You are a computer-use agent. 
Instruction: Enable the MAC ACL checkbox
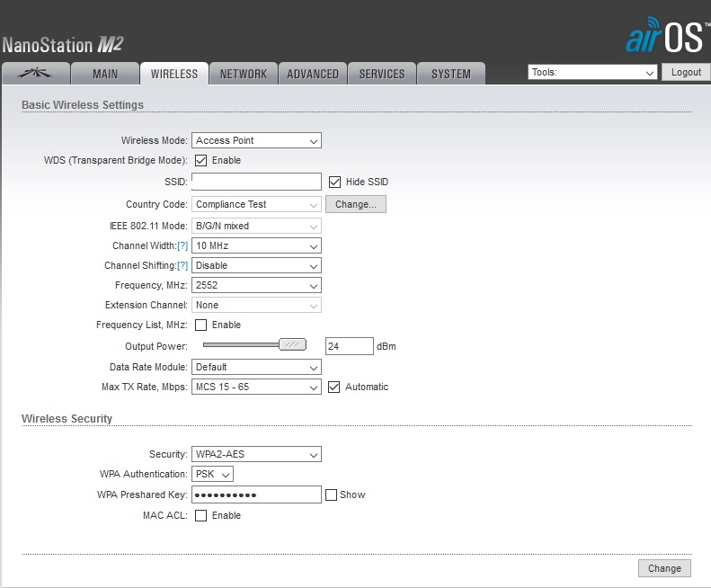tap(201, 516)
